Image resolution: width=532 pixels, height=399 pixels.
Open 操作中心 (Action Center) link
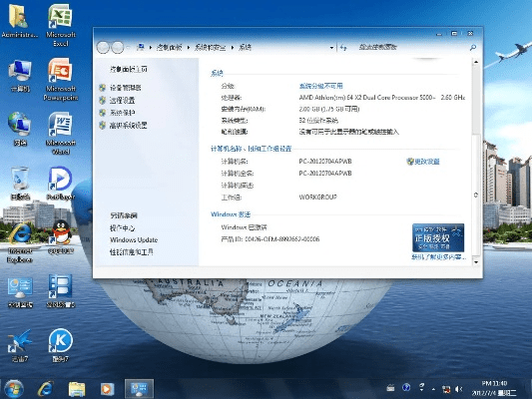click(x=122, y=228)
